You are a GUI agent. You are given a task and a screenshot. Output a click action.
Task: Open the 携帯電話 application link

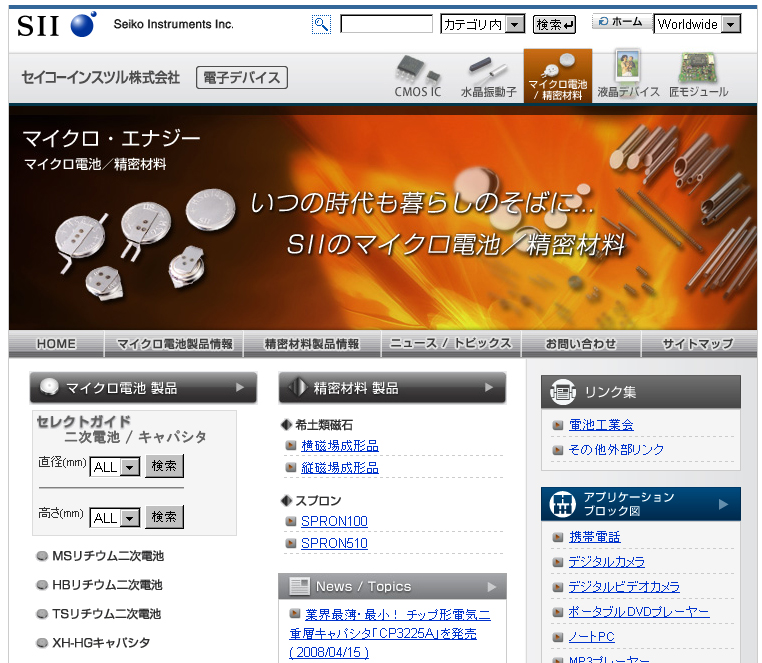595,537
